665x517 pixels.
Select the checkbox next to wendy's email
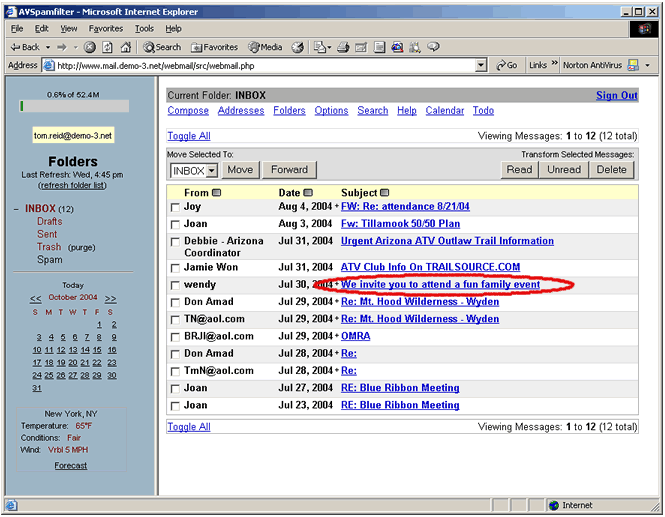pos(175,286)
